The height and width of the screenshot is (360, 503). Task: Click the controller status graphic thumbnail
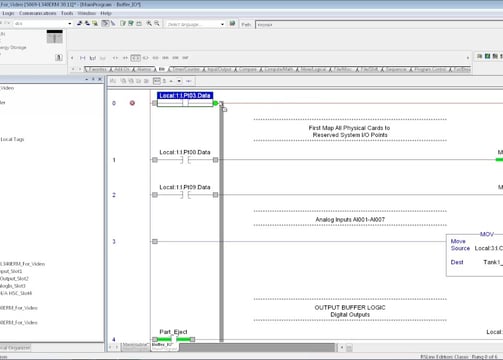click(55, 37)
